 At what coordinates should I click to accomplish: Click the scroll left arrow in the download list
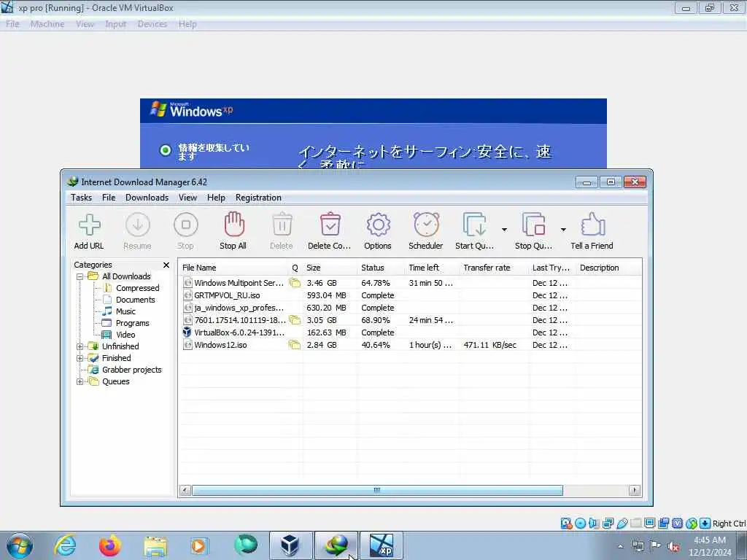point(185,490)
